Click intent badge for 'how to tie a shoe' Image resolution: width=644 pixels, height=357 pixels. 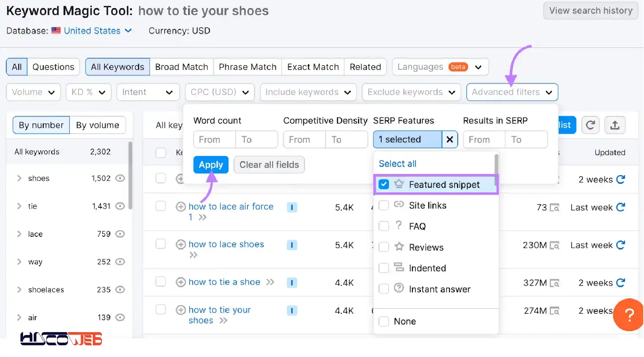tap(292, 283)
